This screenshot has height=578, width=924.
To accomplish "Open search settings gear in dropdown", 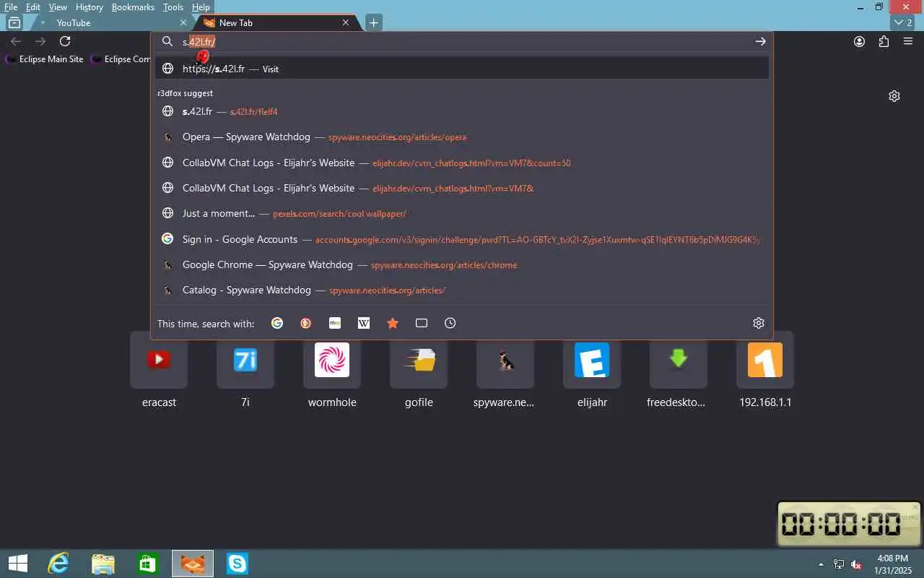I will [759, 323].
